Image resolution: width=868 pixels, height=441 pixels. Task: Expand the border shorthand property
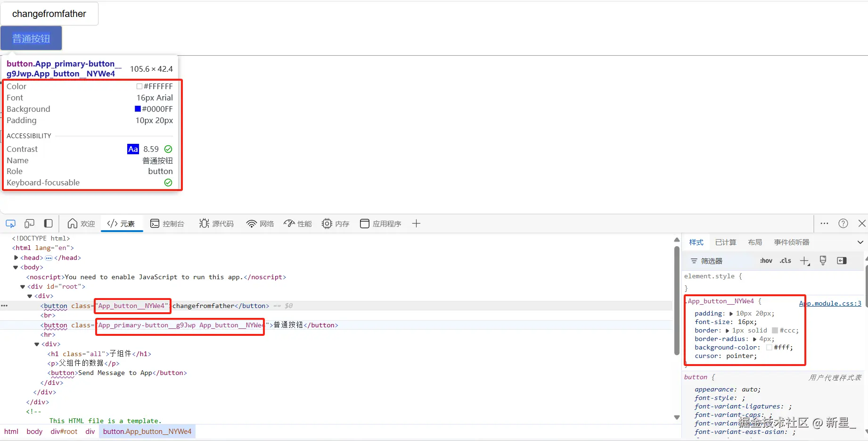[x=727, y=331]
